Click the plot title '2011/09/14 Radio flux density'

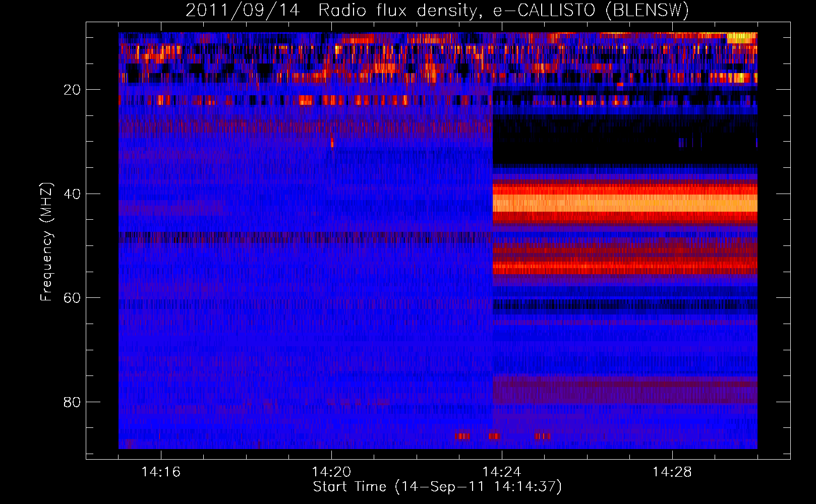pos(332,10)
